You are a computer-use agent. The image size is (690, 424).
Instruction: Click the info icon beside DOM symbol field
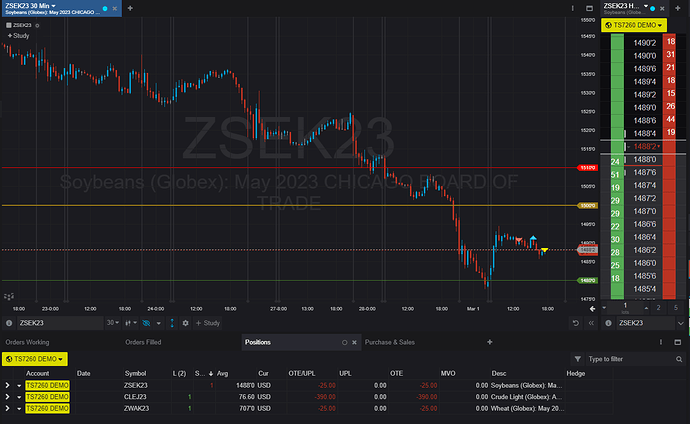coord(608,323)
